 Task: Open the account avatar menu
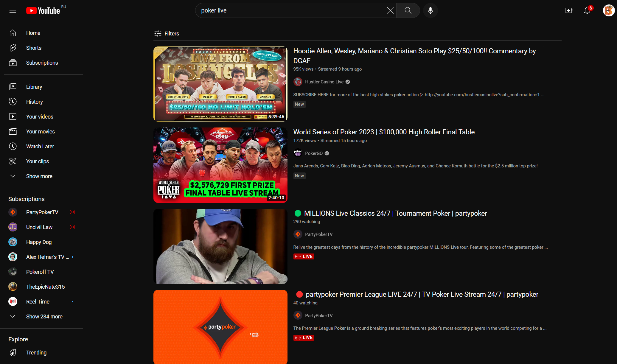click(x=608, y=10)
